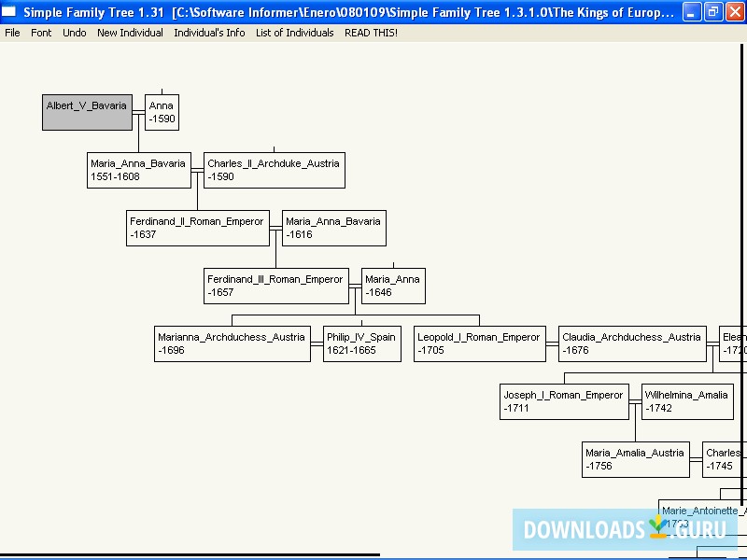Image resolution: width=747 pixels, height=560 pixels.
Task: Select the Albert_V_Bavaria node
Action: pos(87,106)
